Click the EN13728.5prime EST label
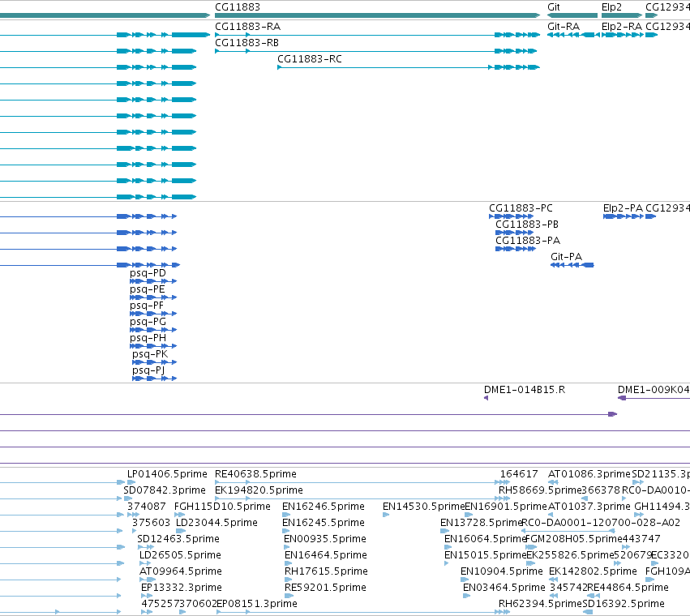The height and width of the screenshot is (616, 690). point(481,523)
